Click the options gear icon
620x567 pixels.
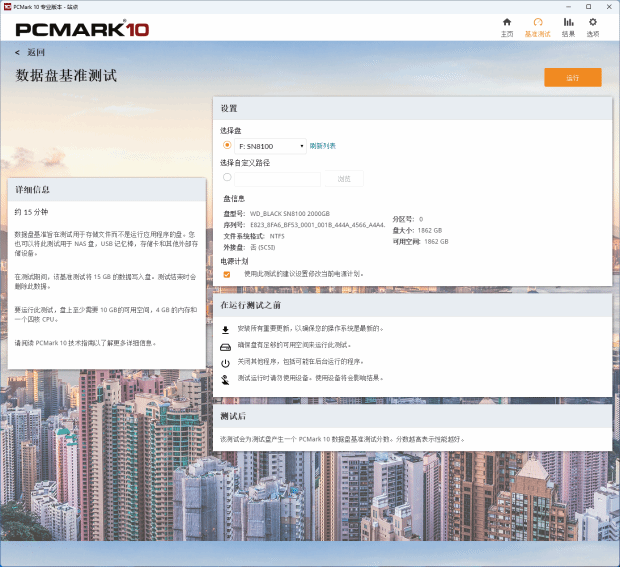593,22
